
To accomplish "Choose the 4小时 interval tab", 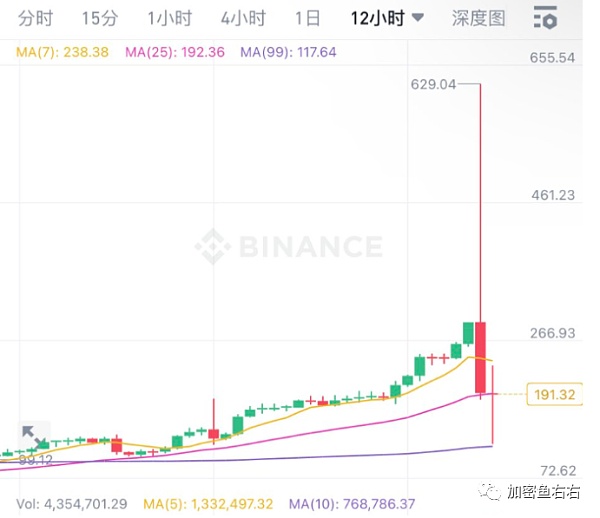I will point(243,18).
